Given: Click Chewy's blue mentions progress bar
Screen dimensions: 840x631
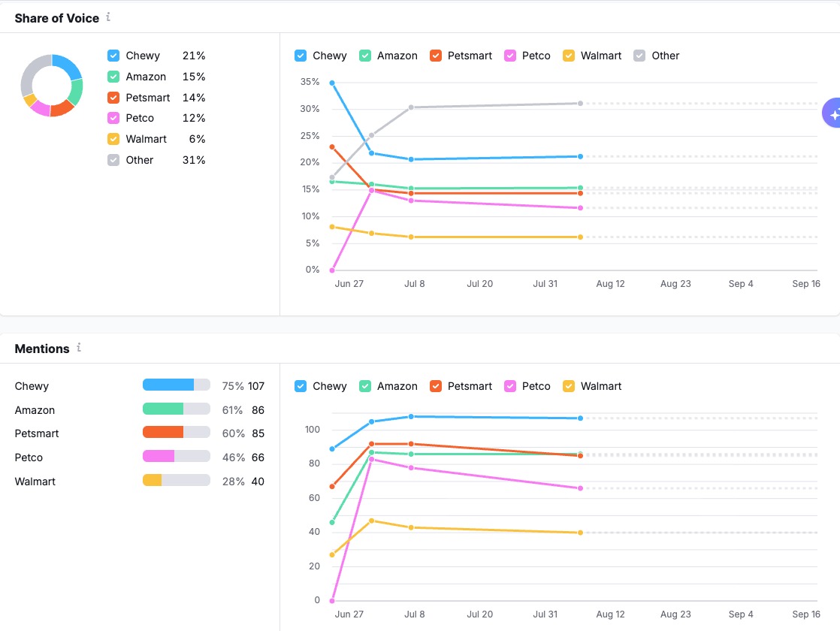Looking at the screenshot, I should tap(177, 385).
